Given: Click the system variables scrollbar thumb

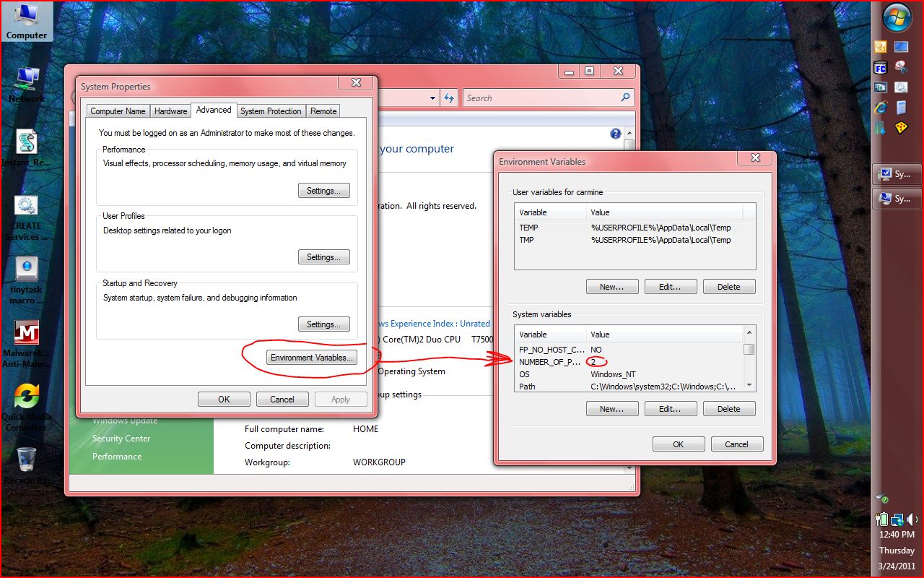Looking at the screenshot, I should (x=749, y=350).
